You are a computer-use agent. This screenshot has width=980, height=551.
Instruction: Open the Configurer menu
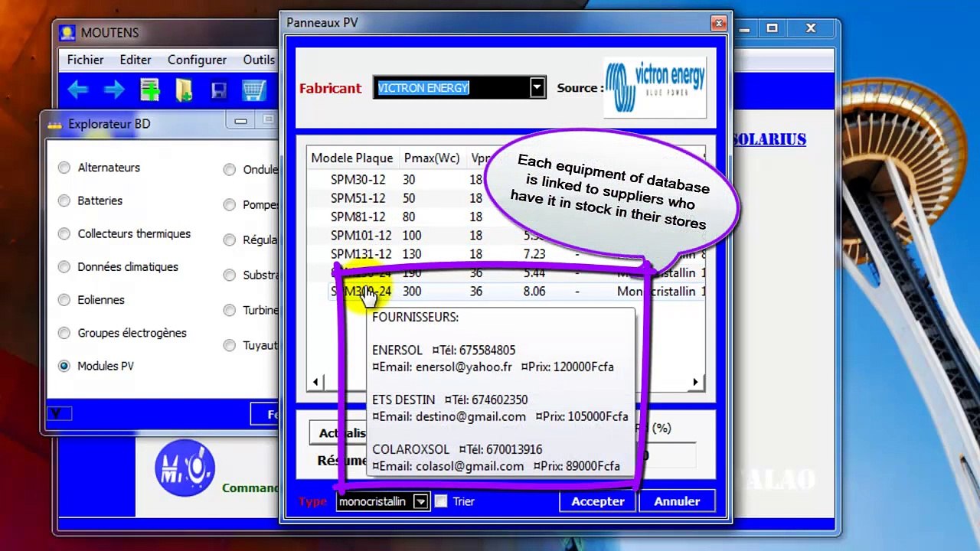pos(197,60)
